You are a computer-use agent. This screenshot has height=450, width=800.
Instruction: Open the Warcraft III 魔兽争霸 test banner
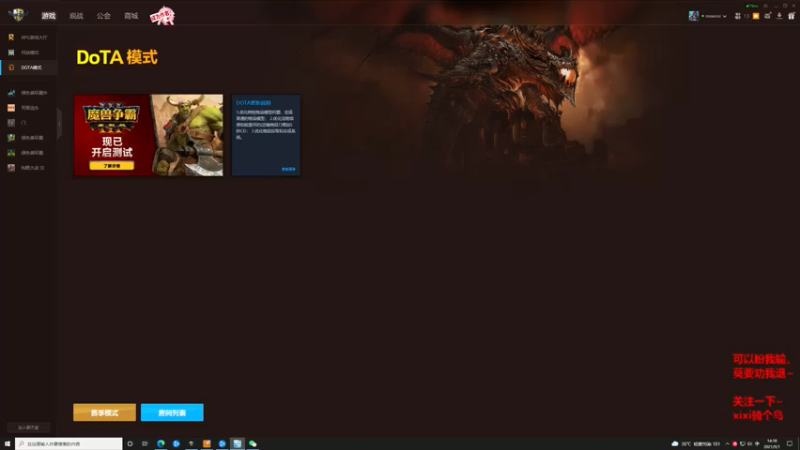point(148,135)
